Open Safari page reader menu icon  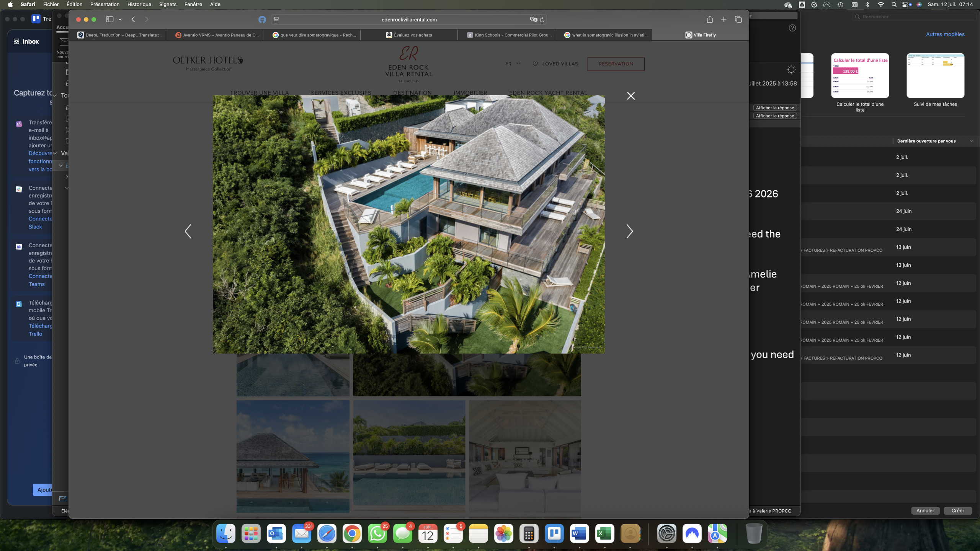click(276, 20)
